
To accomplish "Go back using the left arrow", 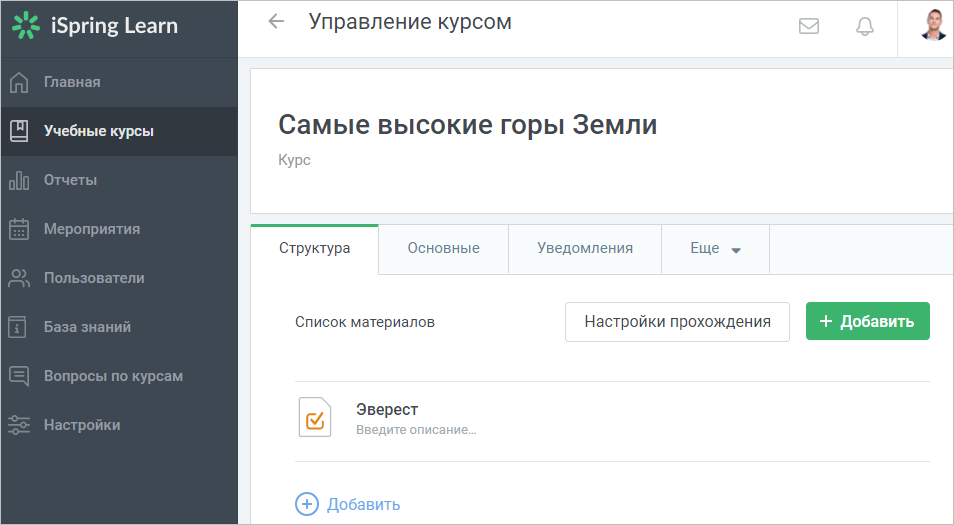I will tap(276, 21).
